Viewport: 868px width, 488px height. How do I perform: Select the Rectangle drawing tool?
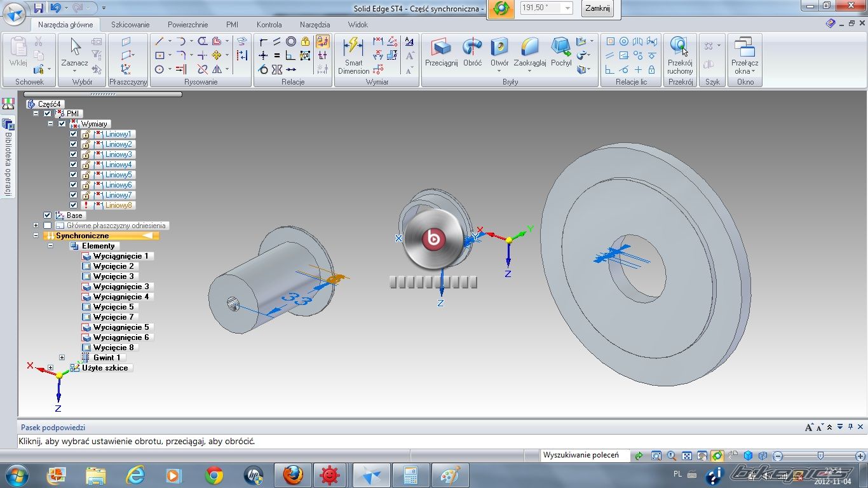159,55
